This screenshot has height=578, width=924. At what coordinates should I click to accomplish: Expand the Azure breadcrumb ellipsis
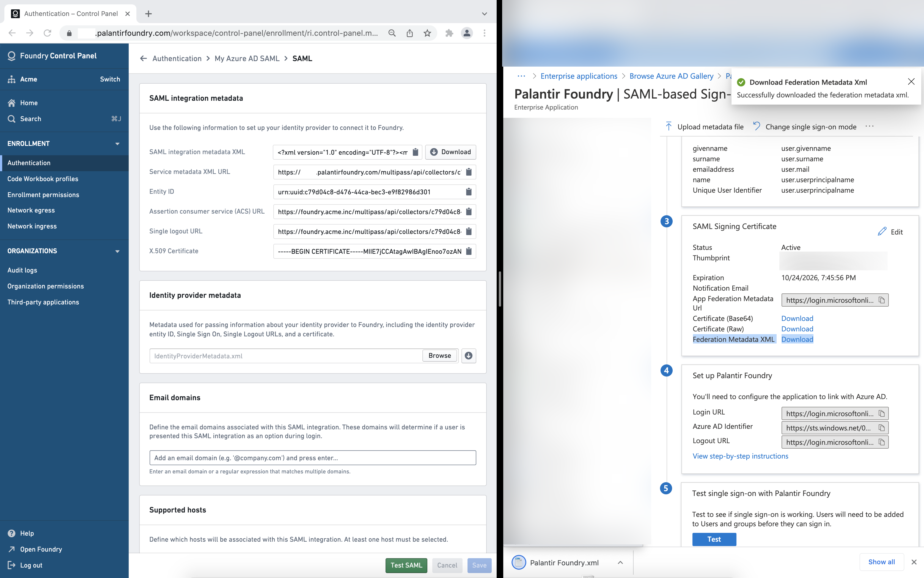(x=521, y=76)
